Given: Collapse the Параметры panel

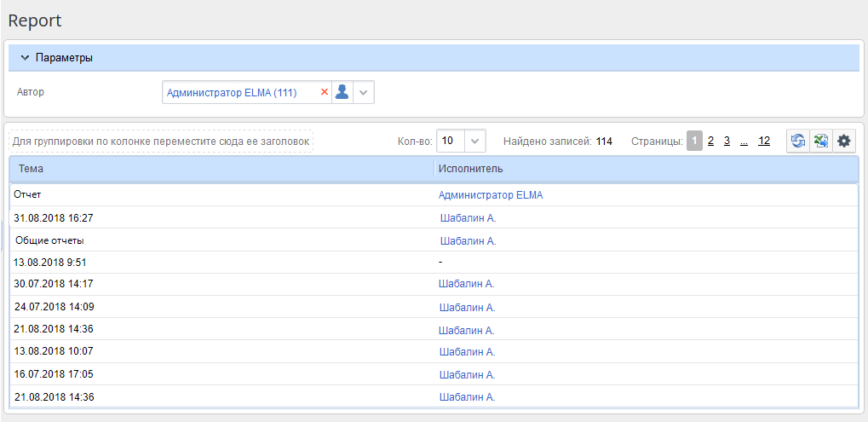Looking at the screenshot, I should click(25, 58).
